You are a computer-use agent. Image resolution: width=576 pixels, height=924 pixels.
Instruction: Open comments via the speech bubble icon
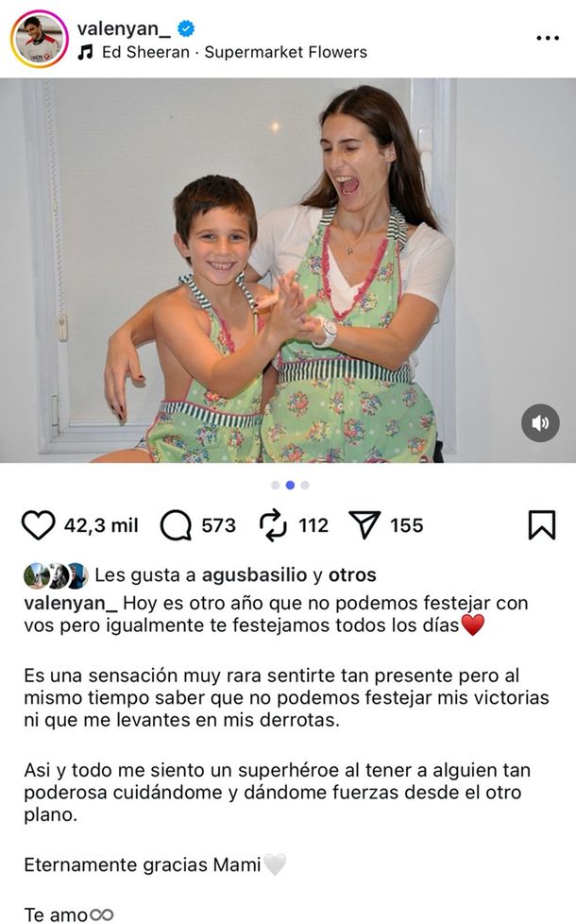pyautogui.click(x=176, y=525)
